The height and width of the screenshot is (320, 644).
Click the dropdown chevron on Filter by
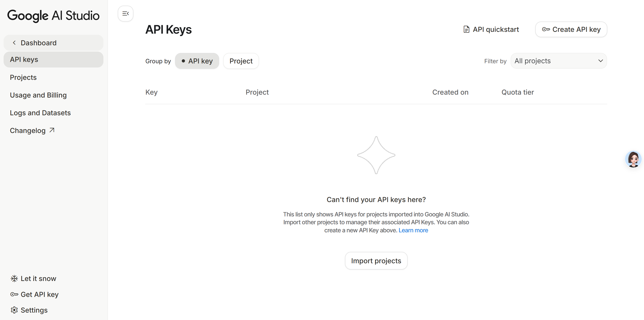[600, 61]
